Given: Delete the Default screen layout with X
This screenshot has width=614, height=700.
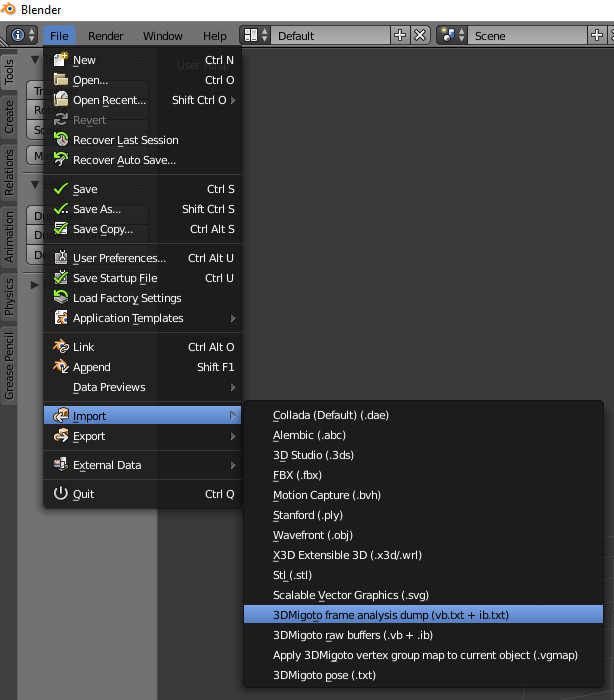Looking at the screenshot, I should point(420,35).
